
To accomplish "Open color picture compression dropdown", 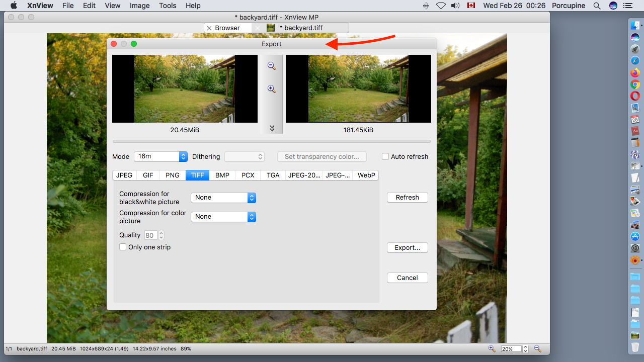I will [x=223, y=217].
